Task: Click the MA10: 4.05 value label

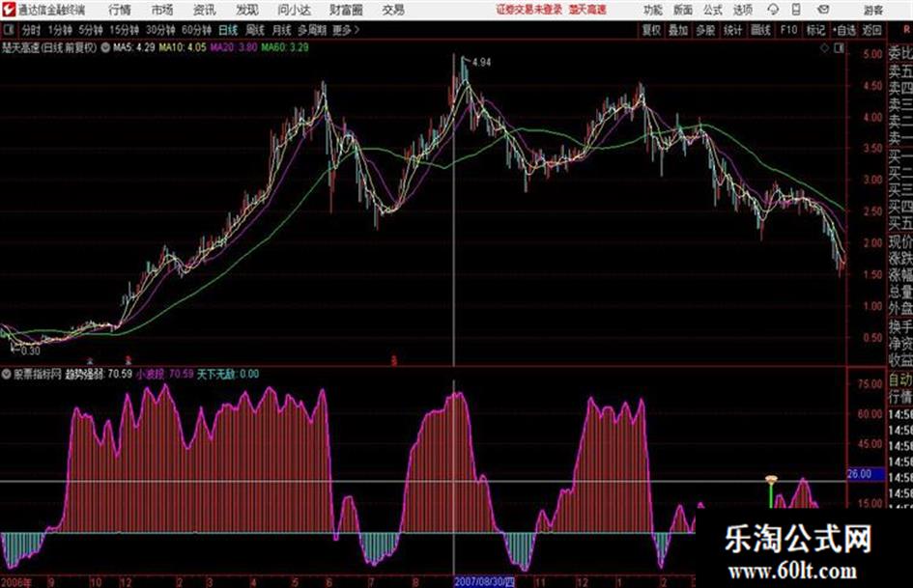Action: 183,47
